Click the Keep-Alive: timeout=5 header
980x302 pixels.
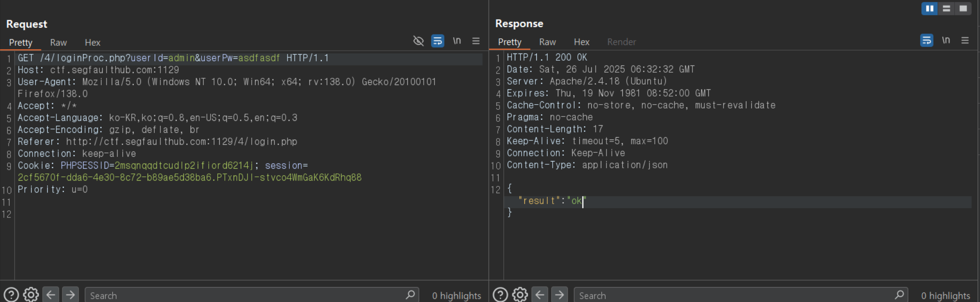click(587, 141)
